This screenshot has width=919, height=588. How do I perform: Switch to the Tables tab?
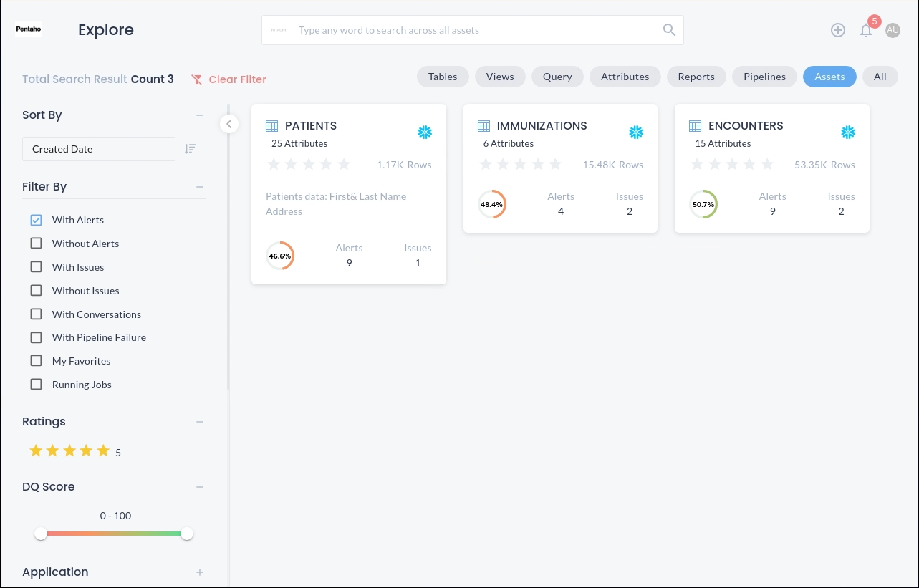click(x=443, y=77)
